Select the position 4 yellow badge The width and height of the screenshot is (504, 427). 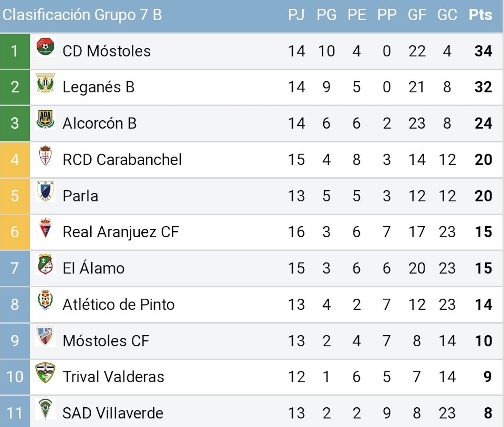click(15, 160)
